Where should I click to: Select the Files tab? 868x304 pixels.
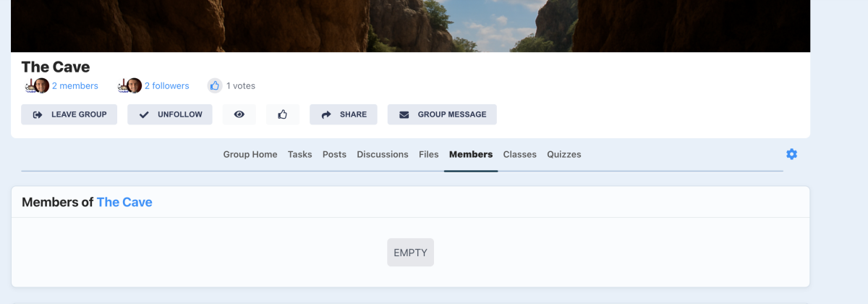coord(428,154)
